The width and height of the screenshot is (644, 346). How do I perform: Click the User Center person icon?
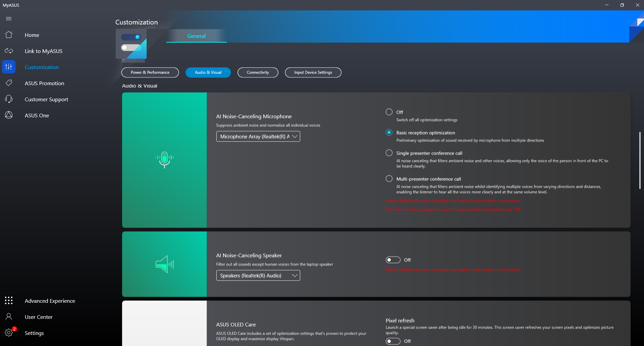[x=9, y=316]
